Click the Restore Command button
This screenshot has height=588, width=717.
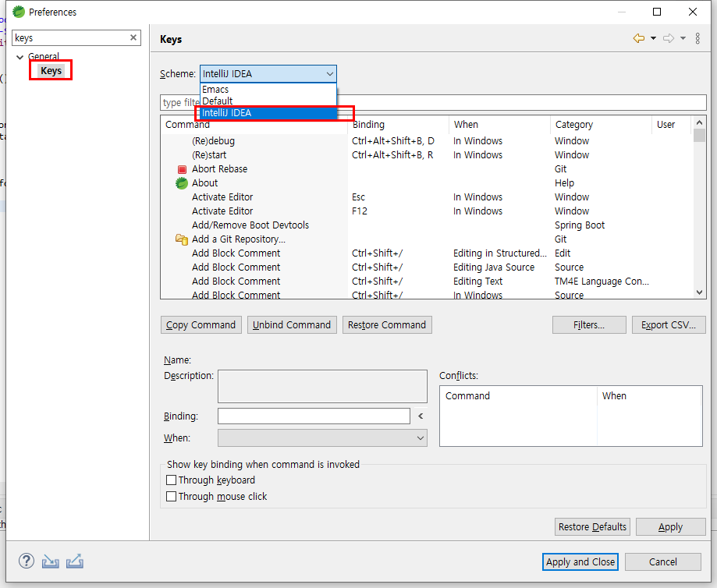point(387,324)
